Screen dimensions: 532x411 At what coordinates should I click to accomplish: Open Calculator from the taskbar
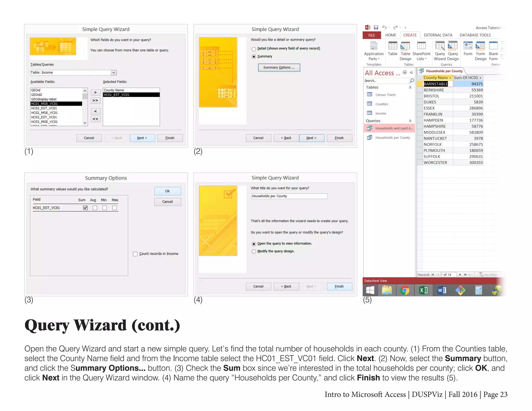pos(478,290)
